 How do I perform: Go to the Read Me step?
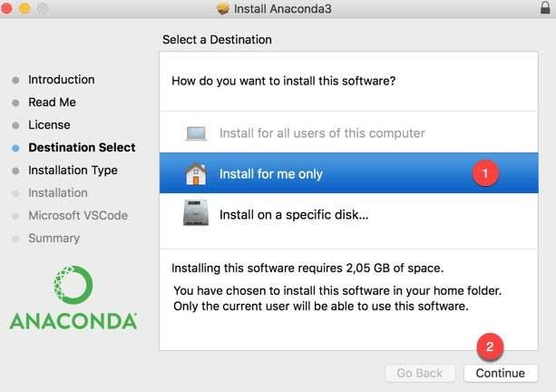(52, 103)
